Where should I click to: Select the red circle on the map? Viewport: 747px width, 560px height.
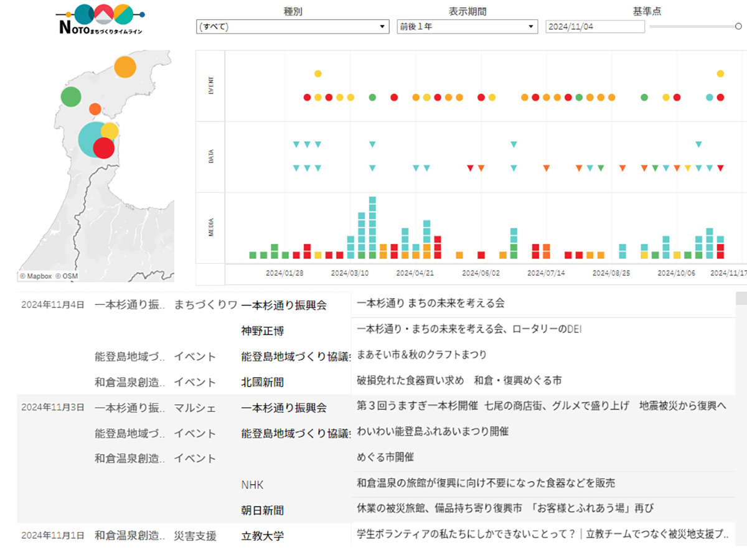[104, 148]
